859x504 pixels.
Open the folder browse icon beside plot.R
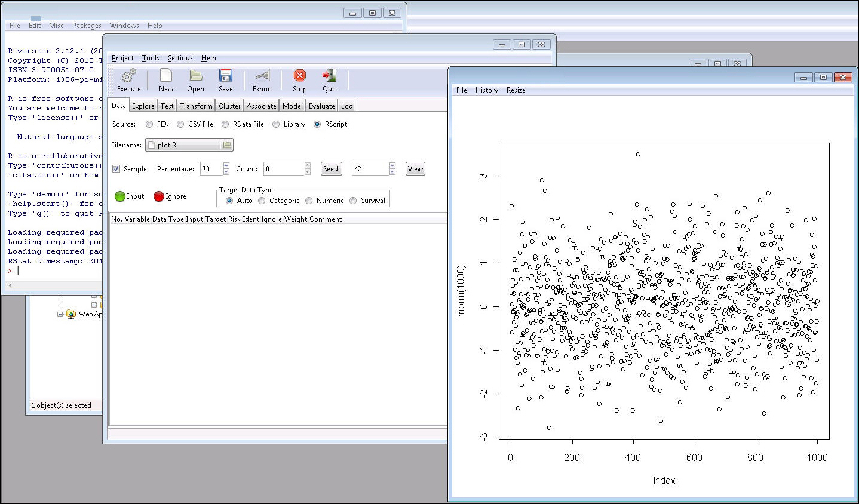226,145
